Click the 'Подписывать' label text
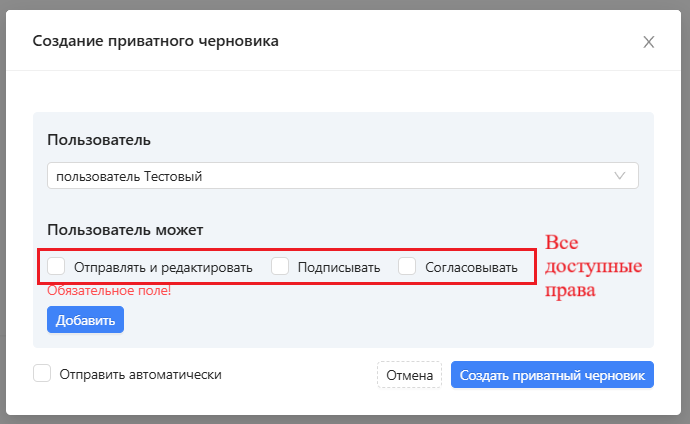 (x=339, y=267)
